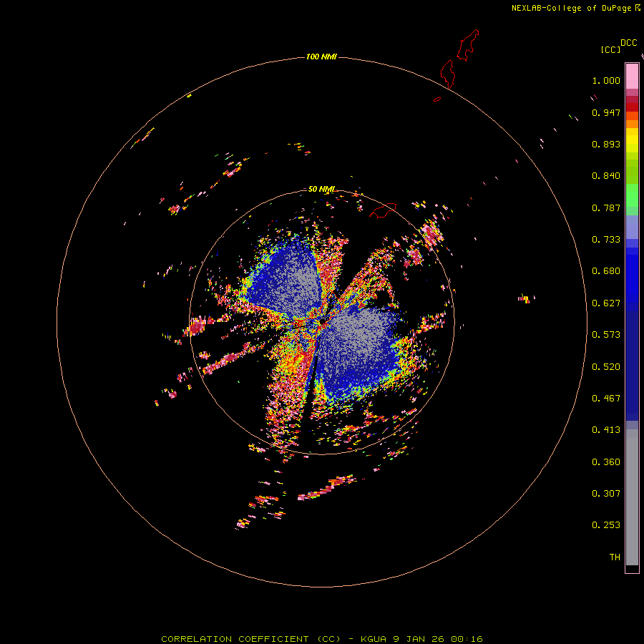The height and width of the screenshot is (644, 644).
Task: Click the Correlation Coefficient KGUA caption
Action: coord(322,639)
